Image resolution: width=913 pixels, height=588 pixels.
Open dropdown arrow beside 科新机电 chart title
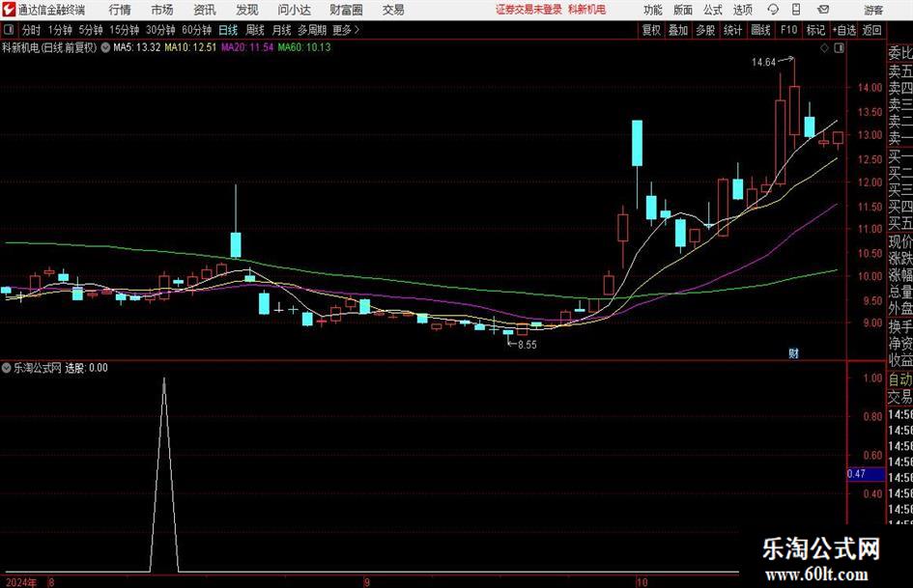pyautogui.click(x=105, y=47)
